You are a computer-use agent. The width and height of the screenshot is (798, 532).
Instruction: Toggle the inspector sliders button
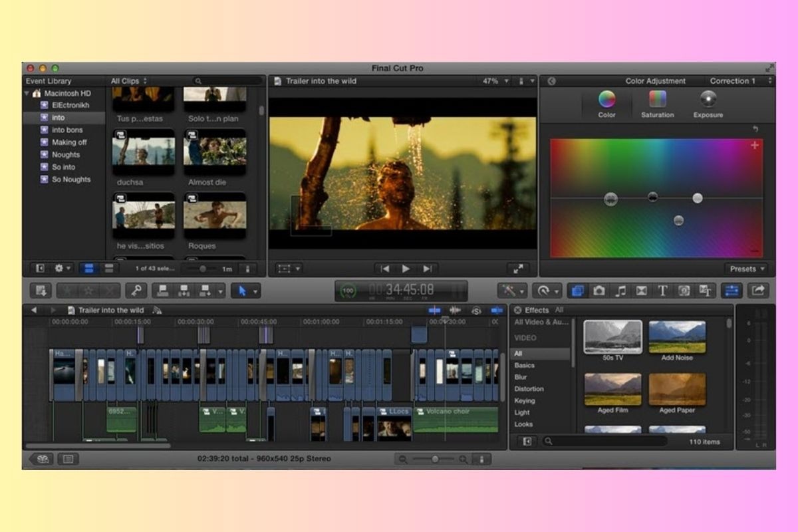pos(731,291)
